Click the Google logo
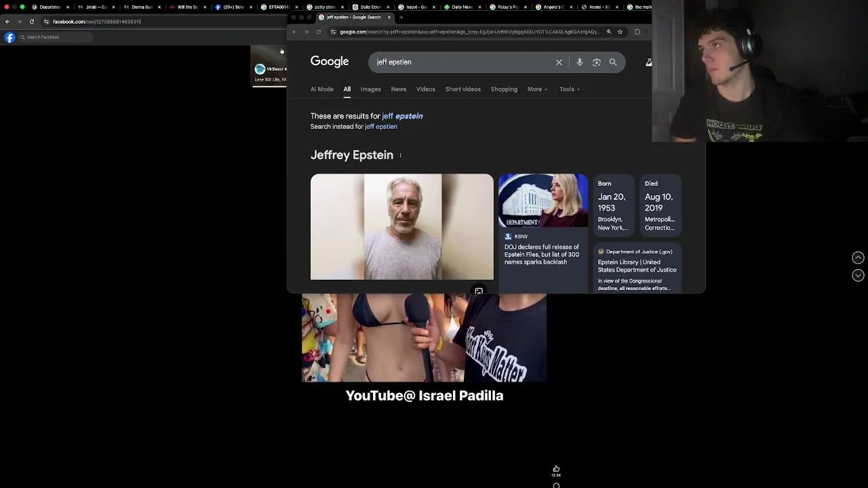 click(x=330, y=62)
